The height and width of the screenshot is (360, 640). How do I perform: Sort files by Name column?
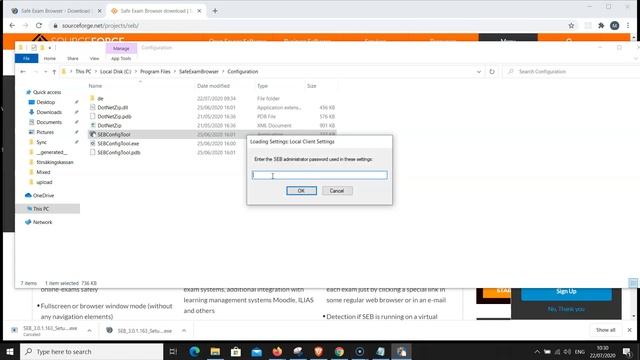coord(96,86)
